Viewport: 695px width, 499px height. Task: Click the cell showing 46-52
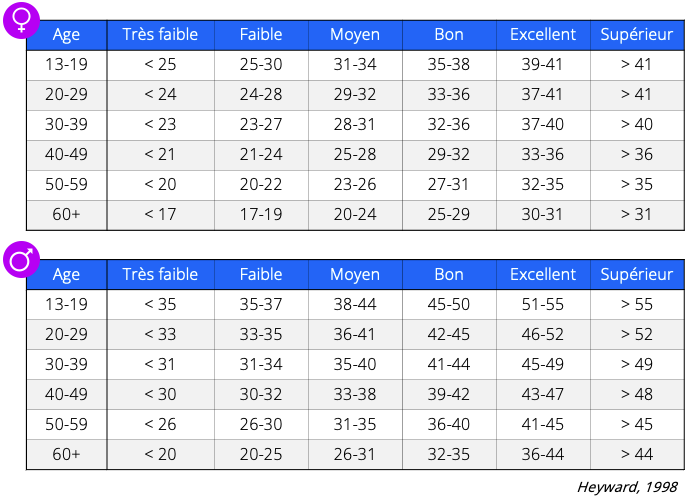[543, 335]
